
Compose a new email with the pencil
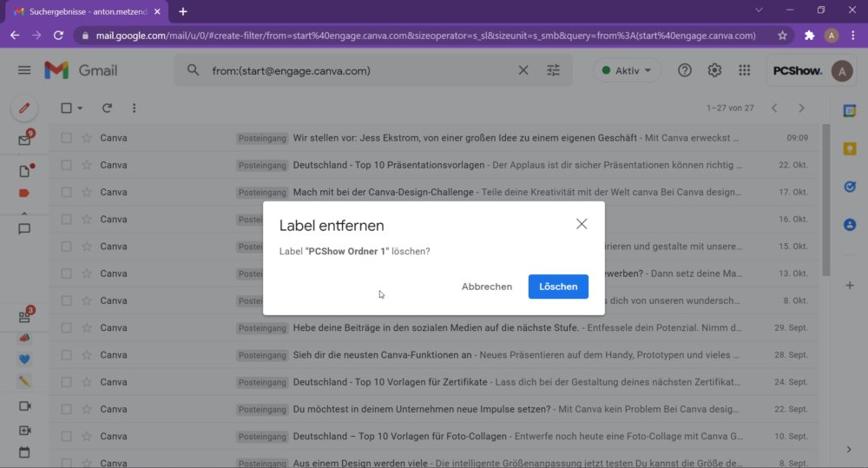coord(24,108)
